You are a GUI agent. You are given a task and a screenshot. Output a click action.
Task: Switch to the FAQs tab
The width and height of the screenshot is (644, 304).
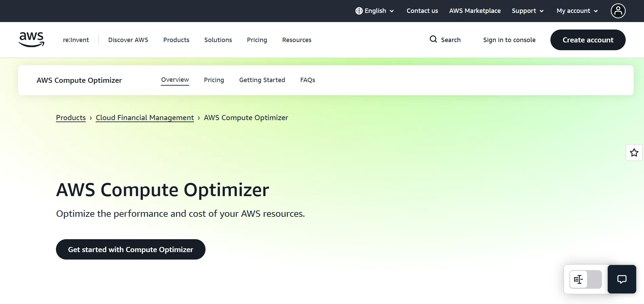(x=308, y=80)
